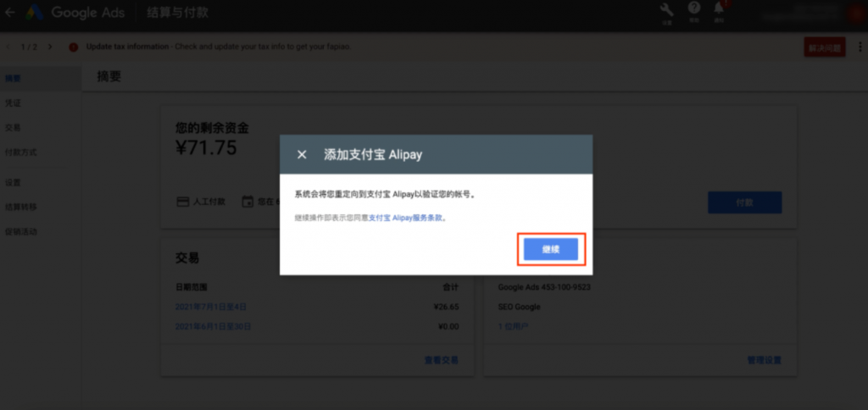Image resolution: width=868 pixels, height=410 pixels.
Task: Click the 1 / 2 notification counter
Action: [x=29, y=47]
